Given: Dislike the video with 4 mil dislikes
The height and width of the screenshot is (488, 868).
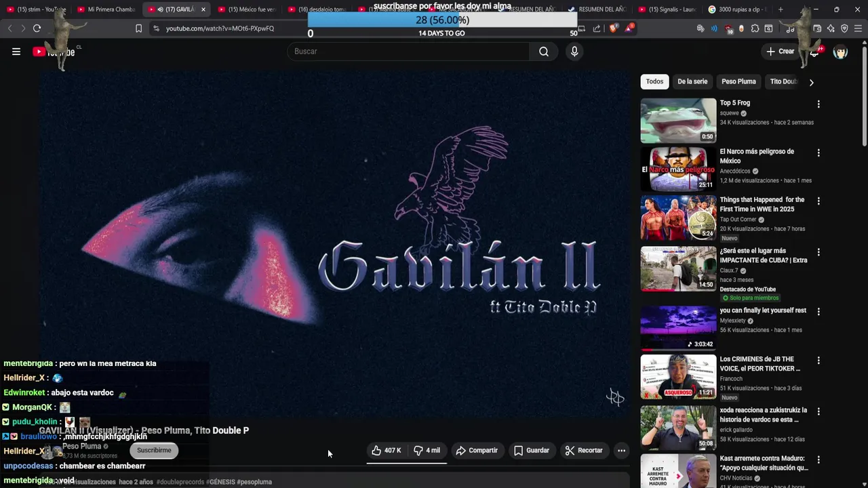Looking at the screenshot, I should coord(427,450).
